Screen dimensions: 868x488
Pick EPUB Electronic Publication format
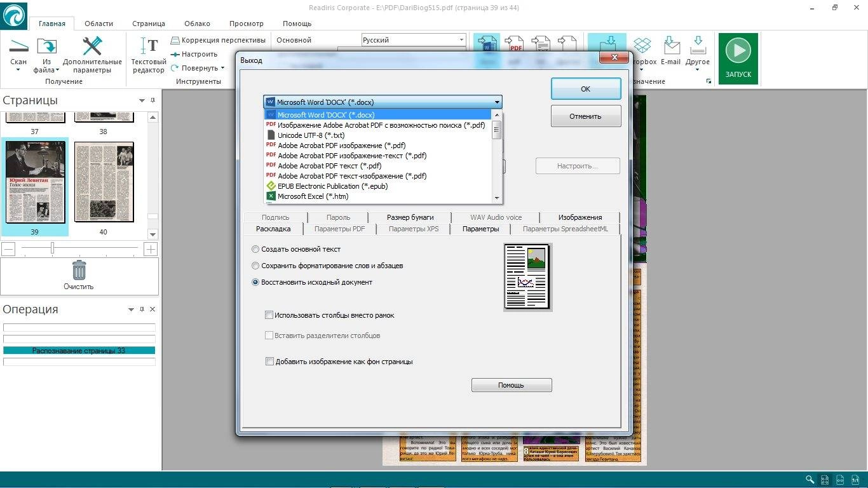point(378,186)
